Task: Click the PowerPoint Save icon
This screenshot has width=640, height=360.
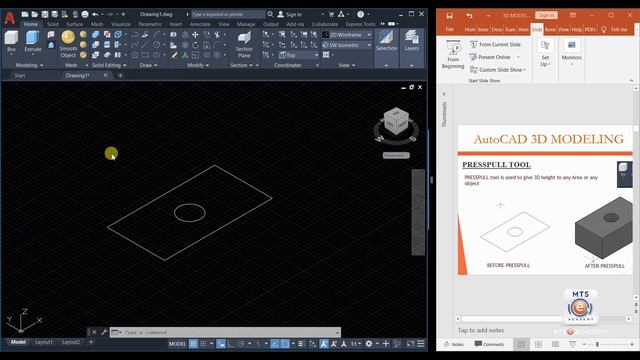Action: (449, 16)
